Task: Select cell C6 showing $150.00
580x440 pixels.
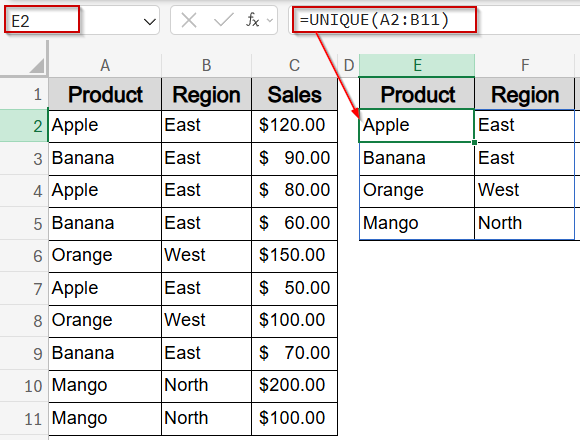Action: (294, 256)
